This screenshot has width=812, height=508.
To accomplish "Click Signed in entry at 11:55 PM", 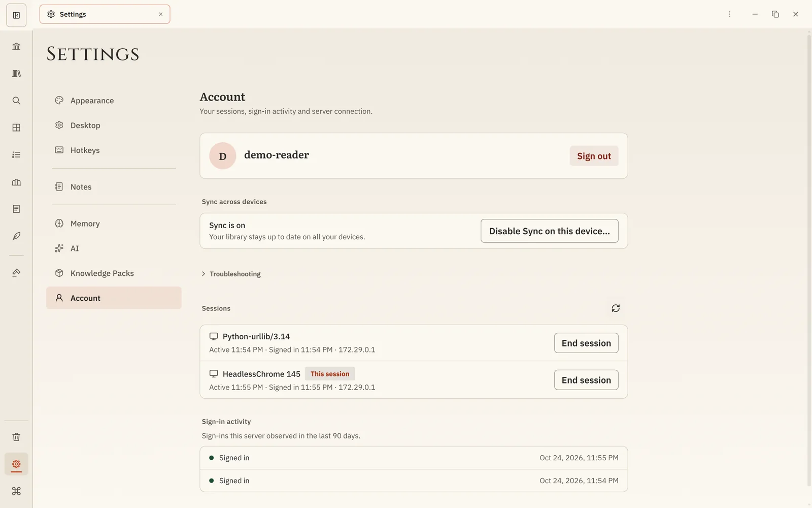I will [414, 458].
